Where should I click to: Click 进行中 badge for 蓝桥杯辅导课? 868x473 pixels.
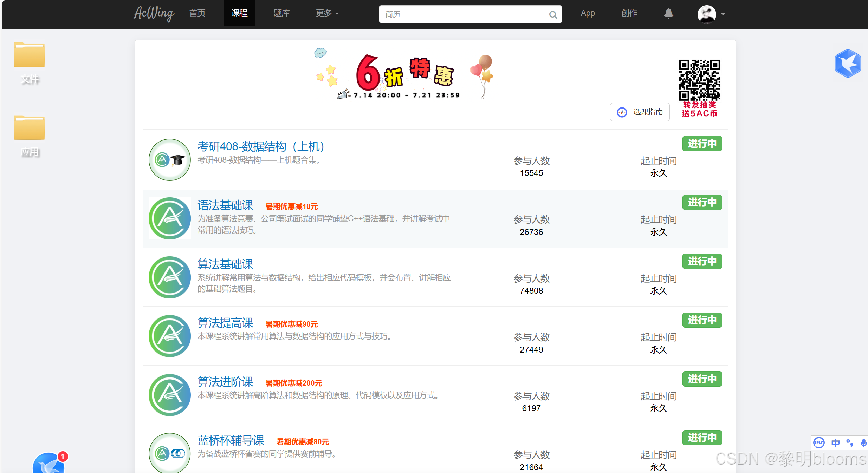pos(702,438)
